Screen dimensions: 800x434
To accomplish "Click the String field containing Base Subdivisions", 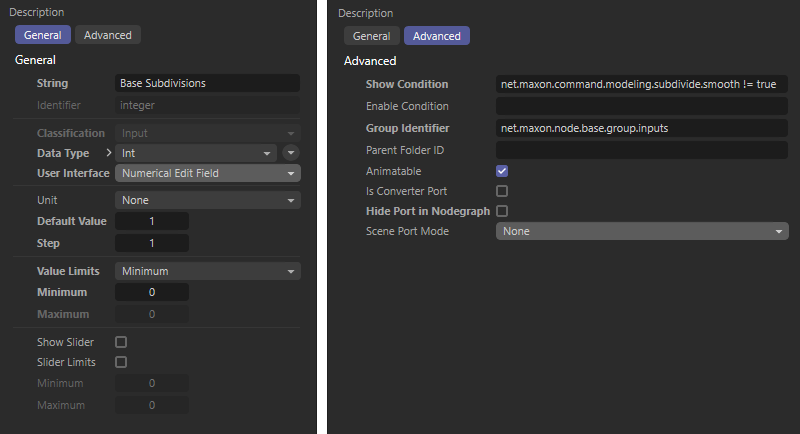I will 207,83.
